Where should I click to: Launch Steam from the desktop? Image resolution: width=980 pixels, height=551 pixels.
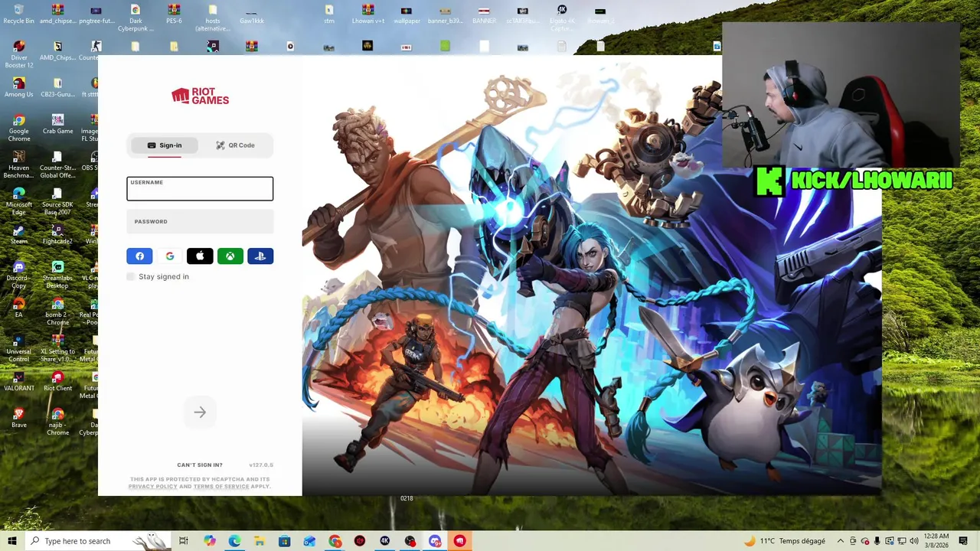[18, 234]
